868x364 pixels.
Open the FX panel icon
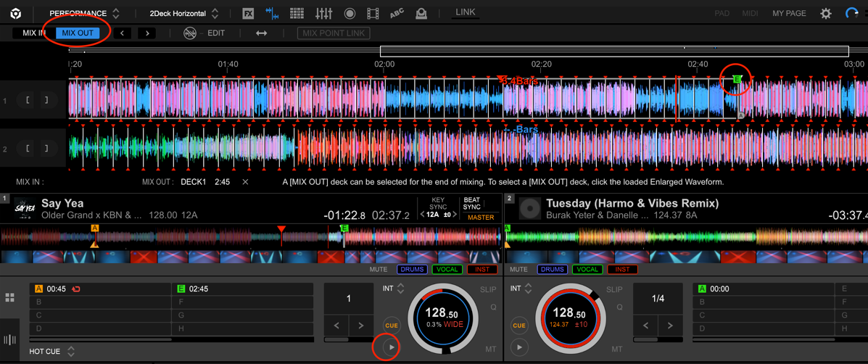pos(248,13)
